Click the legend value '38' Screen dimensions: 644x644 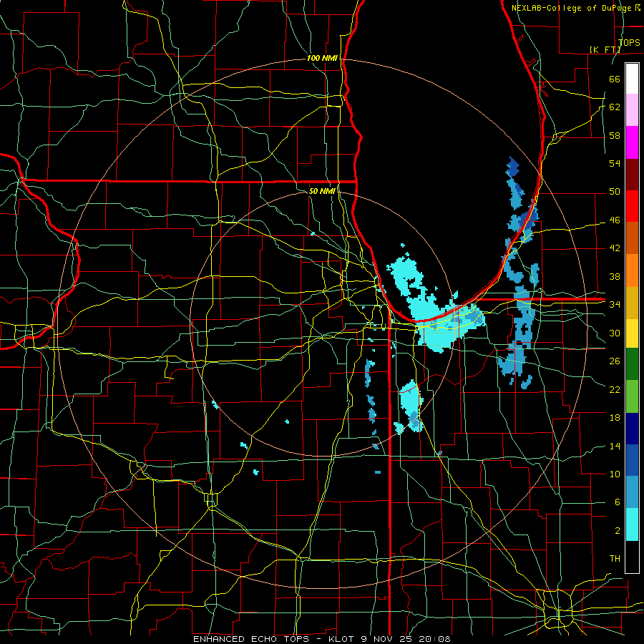(x=615, y=276)
